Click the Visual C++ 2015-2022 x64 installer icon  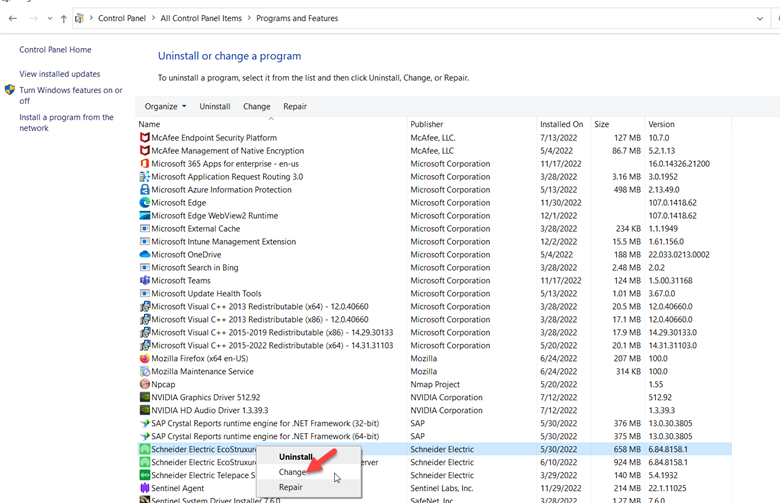point(144,345)
